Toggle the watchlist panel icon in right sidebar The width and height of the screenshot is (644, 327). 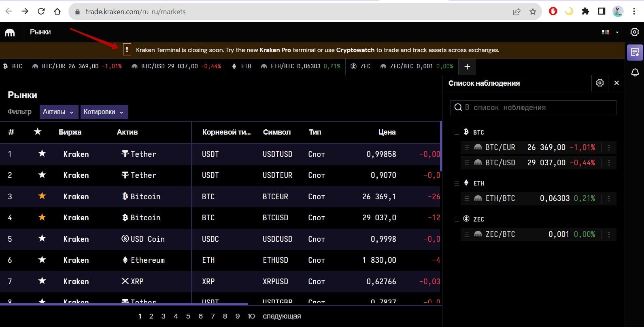pyautogui.click(x=635, y=53)
